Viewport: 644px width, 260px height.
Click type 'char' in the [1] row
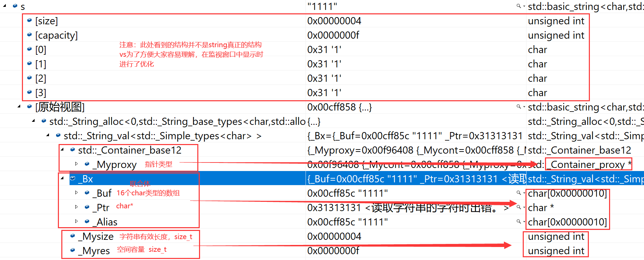(x=537, y=64)
